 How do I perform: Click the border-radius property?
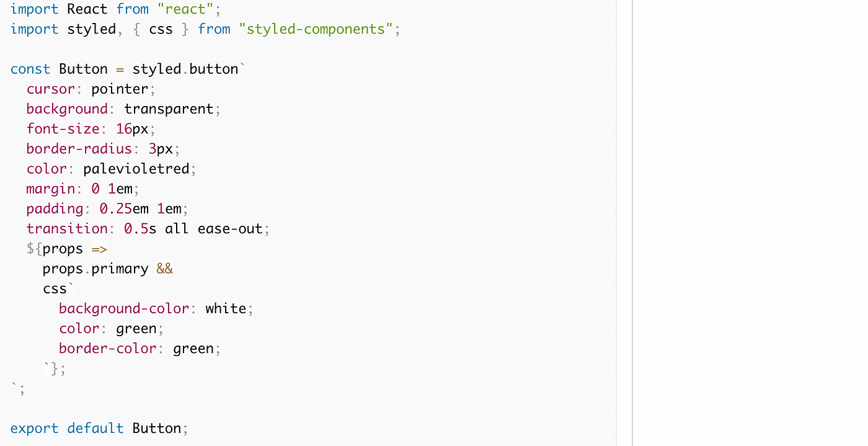[x=79, y=149]
